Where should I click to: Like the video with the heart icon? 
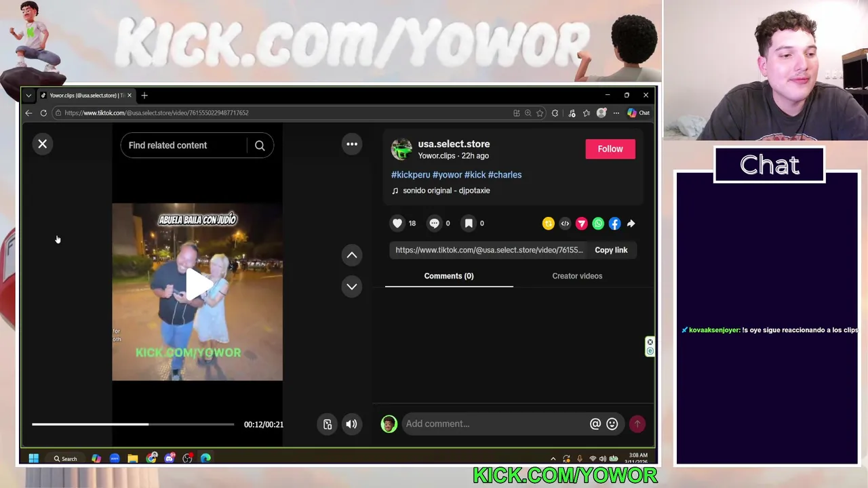(397, 223)
